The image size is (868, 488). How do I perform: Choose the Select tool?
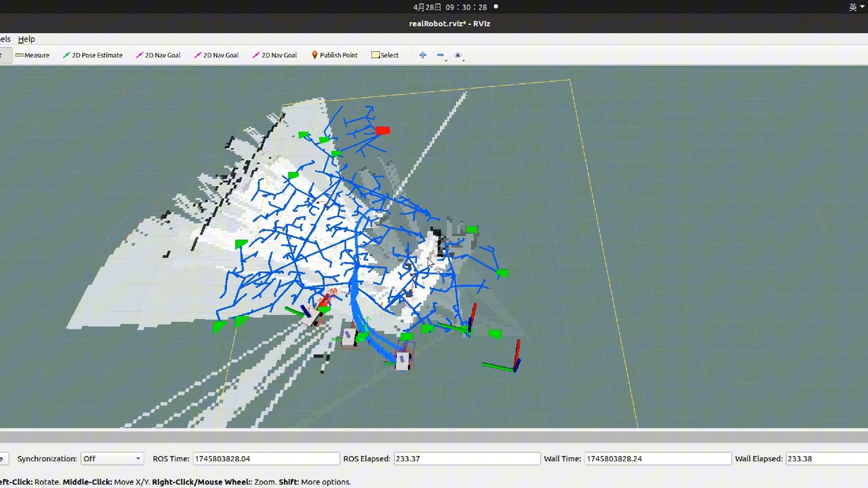tap(385, 55)
